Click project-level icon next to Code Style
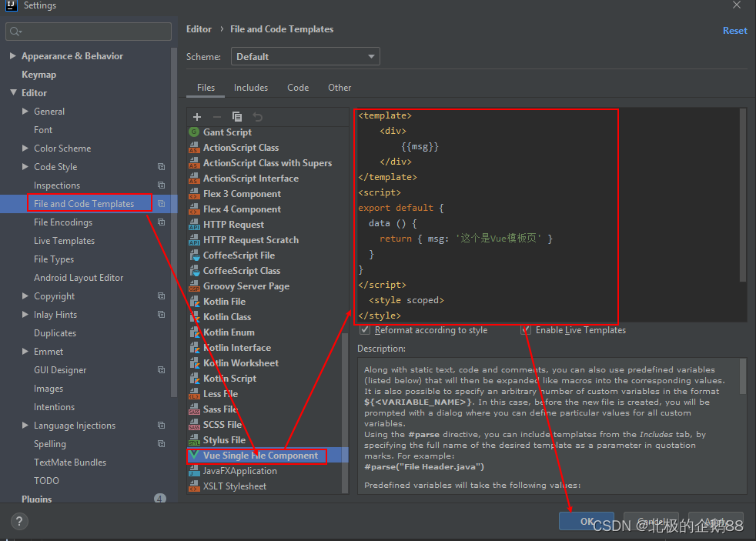Image resolution: width=756 pixels, height=541 pixels. coord(162,167)
